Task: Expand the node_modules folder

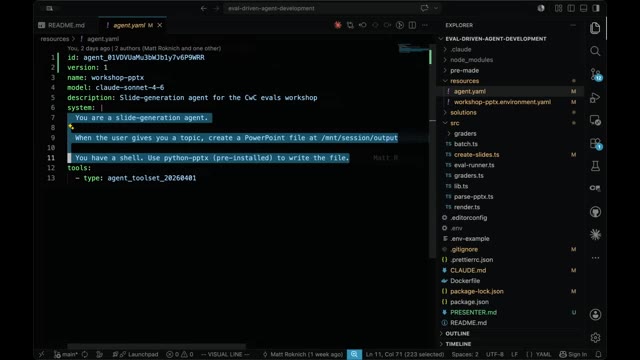Action: click(471, 60)
